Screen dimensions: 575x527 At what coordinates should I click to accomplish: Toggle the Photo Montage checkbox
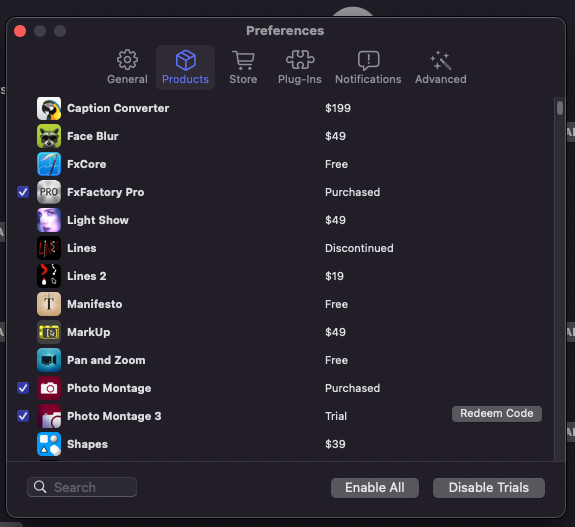[23, 388]
